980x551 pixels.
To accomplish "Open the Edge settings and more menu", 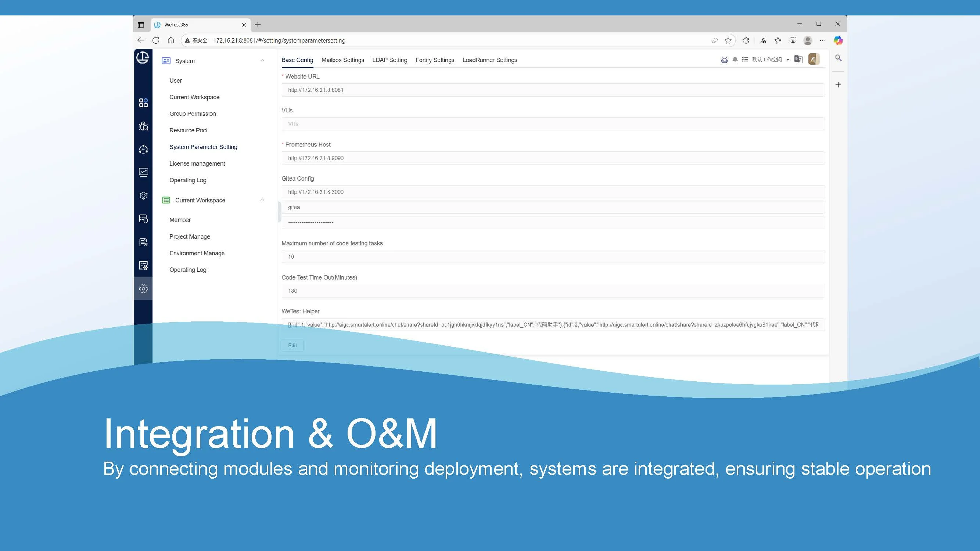I will pos(822,40).
